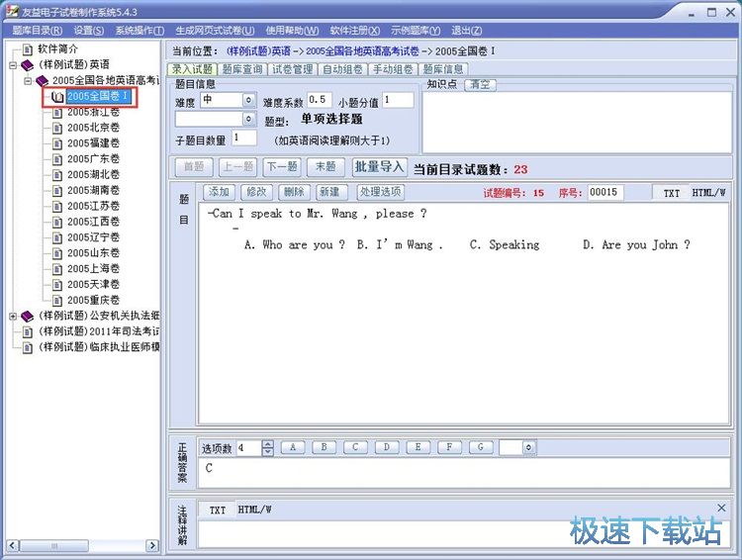742x560 pixels.
Task: Click the 删除 button
Action: pos(294,192)
